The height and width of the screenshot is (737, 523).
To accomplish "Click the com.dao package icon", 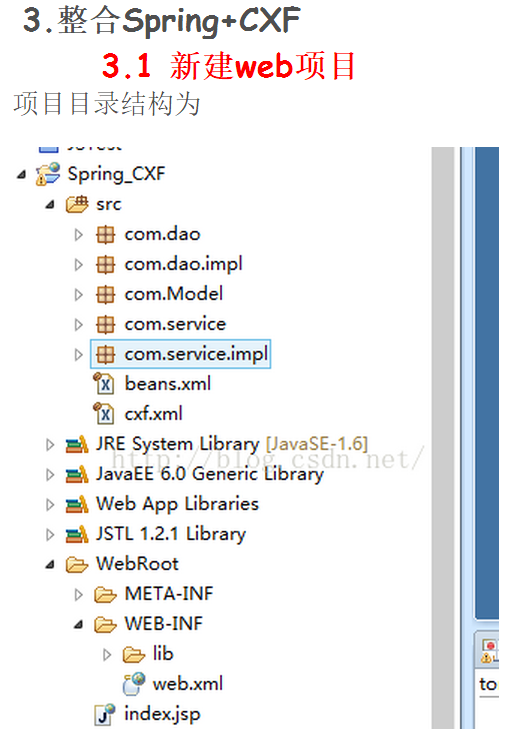I will (x=105, y=235).
